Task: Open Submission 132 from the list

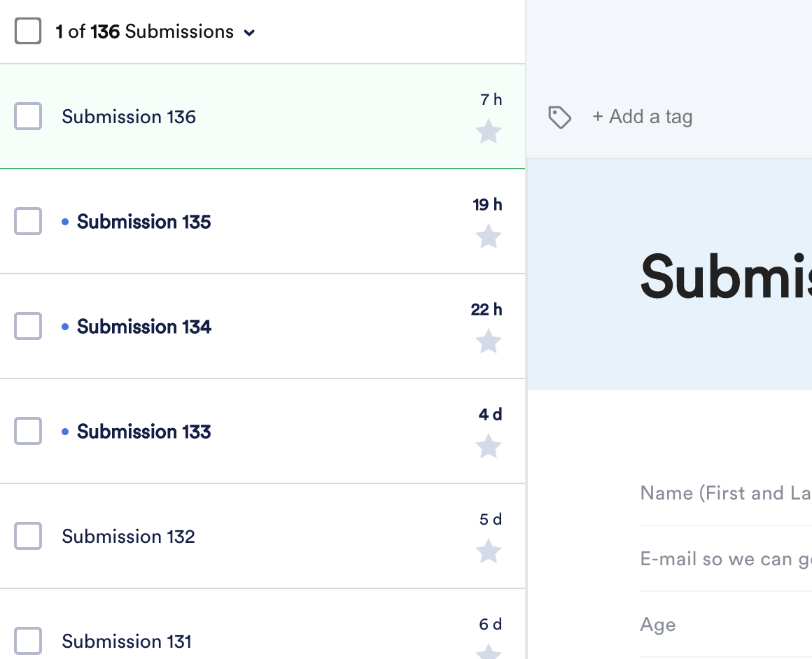Action: click(128, 537)
